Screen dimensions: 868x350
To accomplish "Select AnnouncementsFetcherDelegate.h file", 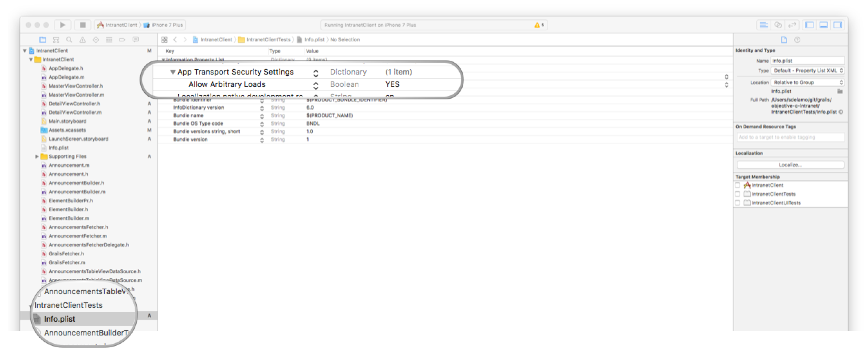I will click(x=89, y=245).
